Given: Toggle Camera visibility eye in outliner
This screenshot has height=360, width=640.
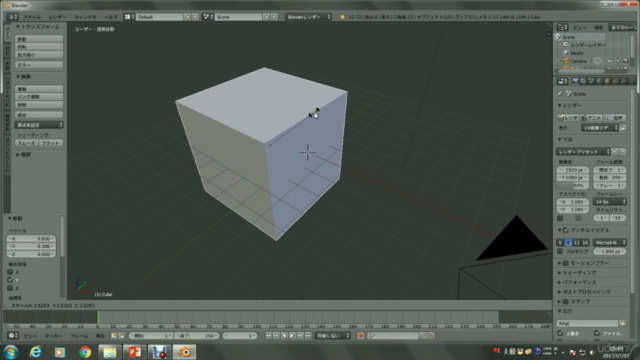Looking at the screenshot, I should pyautogui.click(x=610, y=61).
